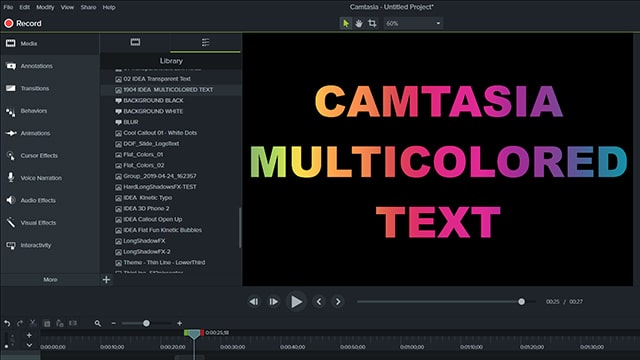Screen dimensions: 640x360
Task: Click the timeline magnifier zoom icon
Action: tap(98, 323)
